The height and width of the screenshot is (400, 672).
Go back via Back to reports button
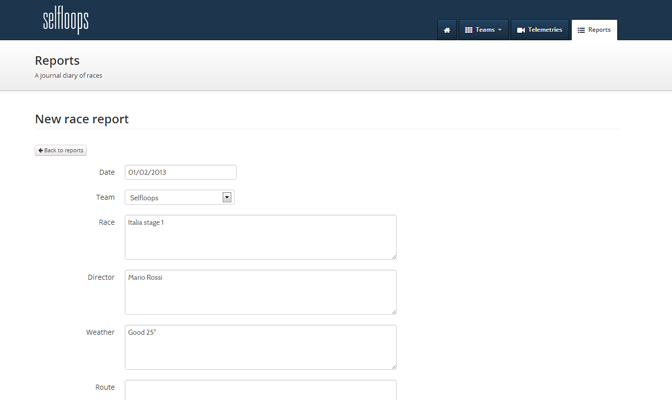pos(61,150)
